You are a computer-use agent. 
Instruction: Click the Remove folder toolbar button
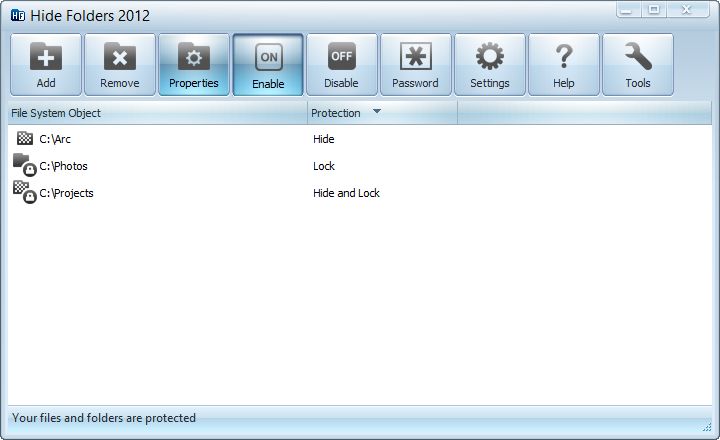120,65
